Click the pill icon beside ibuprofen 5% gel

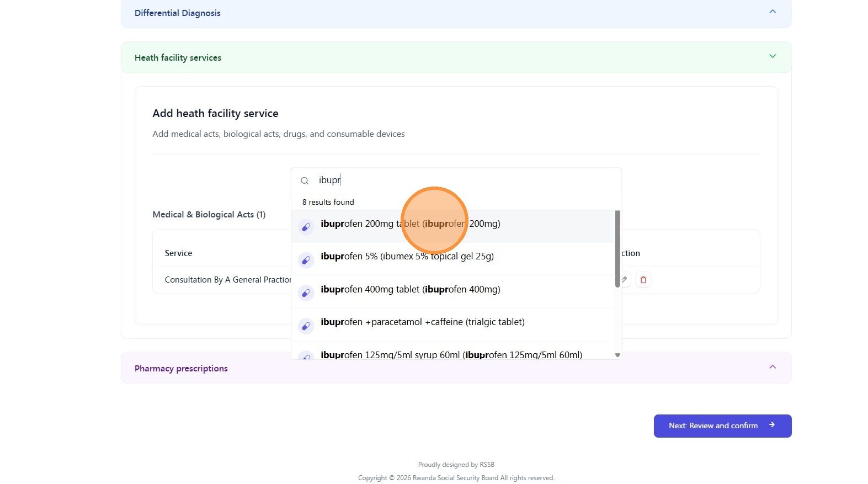[x=306, y=260]
